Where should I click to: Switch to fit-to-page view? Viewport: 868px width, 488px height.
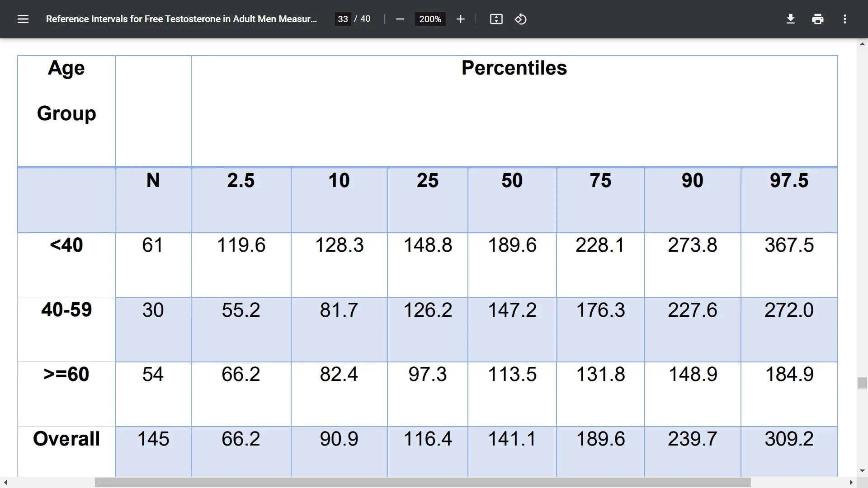click(496, 19)
